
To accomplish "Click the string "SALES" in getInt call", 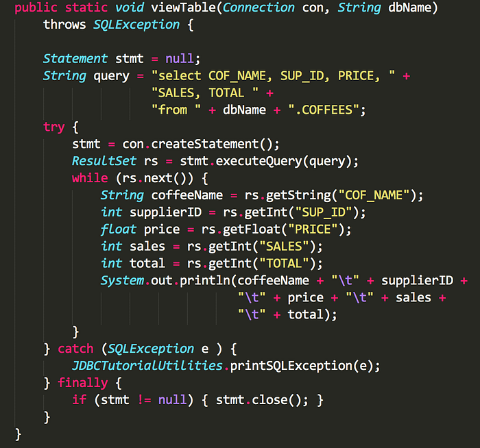I will (x=284, y=247).
